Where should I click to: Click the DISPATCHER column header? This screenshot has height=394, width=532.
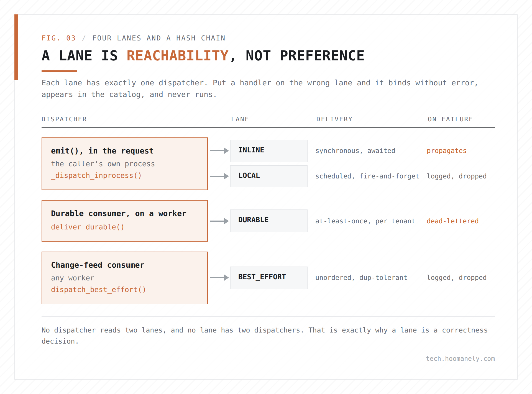point(64,119)
